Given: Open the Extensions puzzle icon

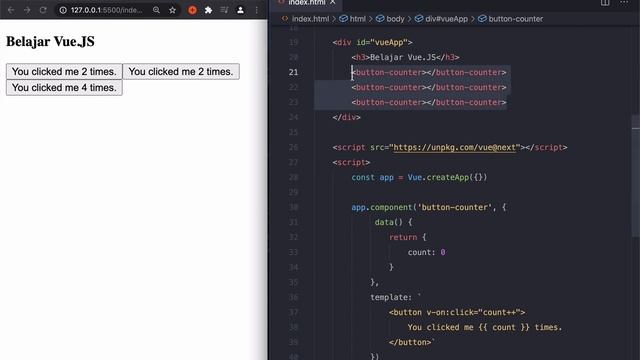Looking at the screenshot, I should tap(208, 10).
